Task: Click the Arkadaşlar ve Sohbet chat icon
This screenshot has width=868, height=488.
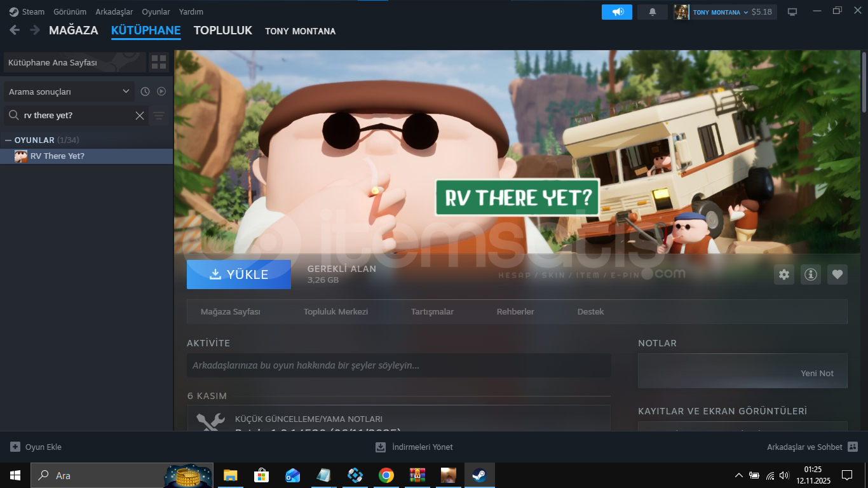Action: coord(853,447)
